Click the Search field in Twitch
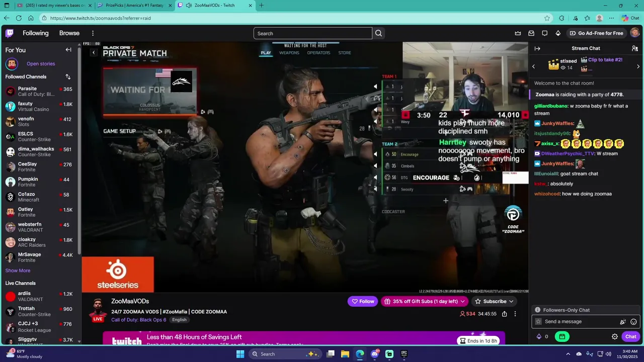Screen dimensions: 644x362 point(313,33)
